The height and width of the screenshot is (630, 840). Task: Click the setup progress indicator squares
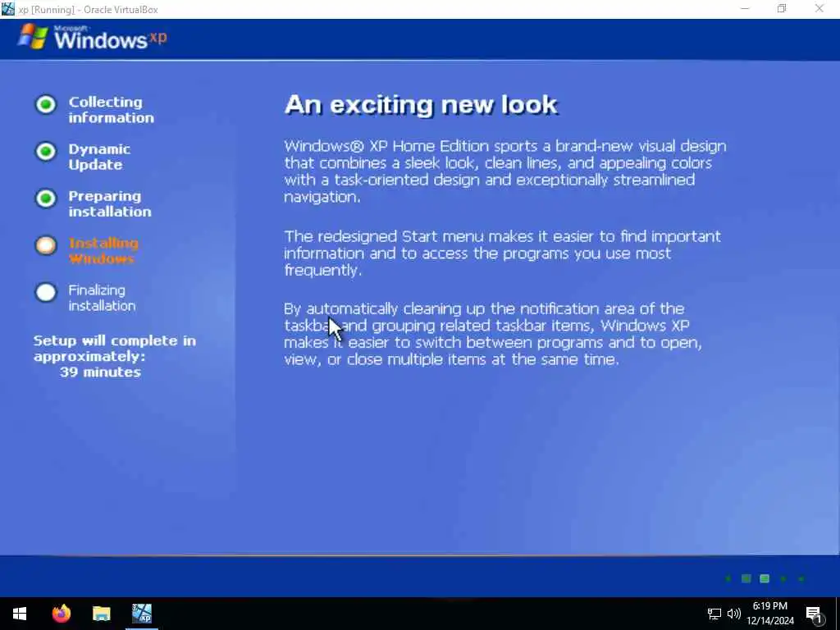[x=765, y=578]
